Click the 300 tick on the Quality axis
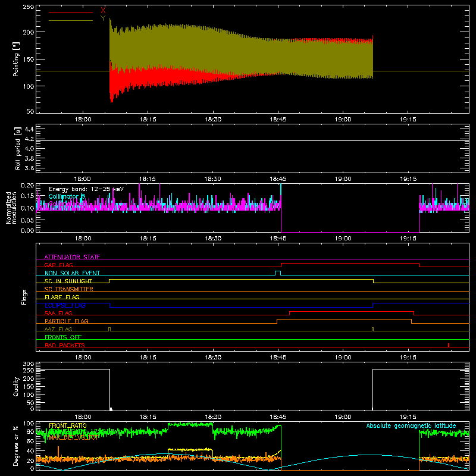Screen dimensions: 476x476 pyautogui.click(x=29, y=364)
